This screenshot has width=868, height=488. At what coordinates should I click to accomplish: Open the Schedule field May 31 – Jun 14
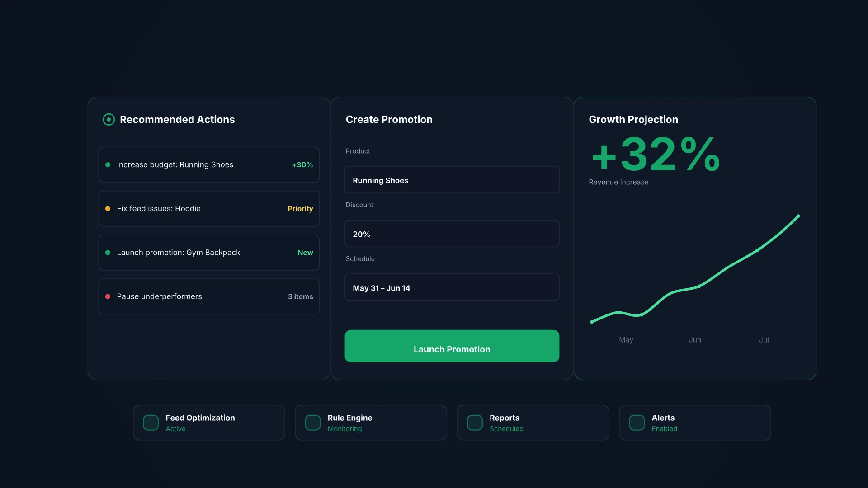452,287
